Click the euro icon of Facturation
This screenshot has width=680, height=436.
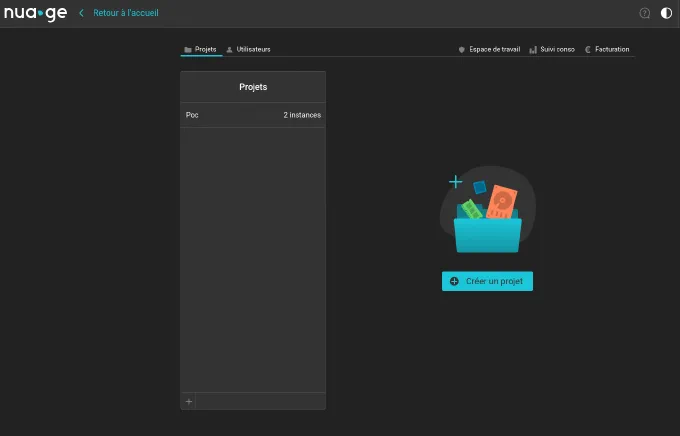(588, 50)
